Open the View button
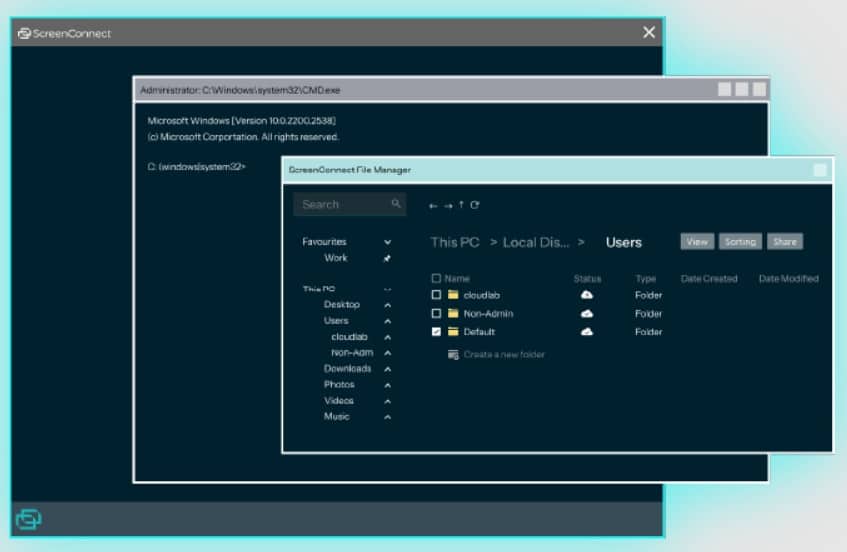Image resolution: width=847 pixels, height=552 pixels. 697,241
